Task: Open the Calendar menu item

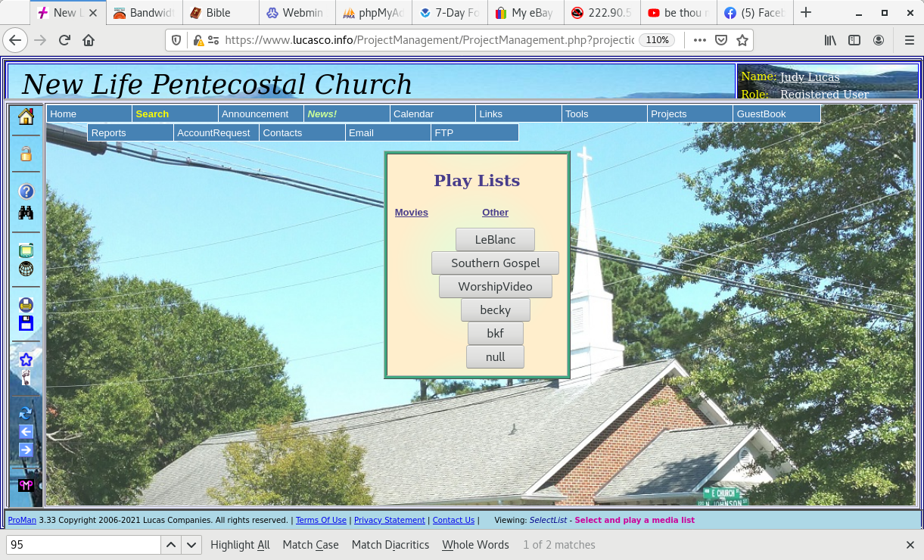Action: (x=413, y=114)
